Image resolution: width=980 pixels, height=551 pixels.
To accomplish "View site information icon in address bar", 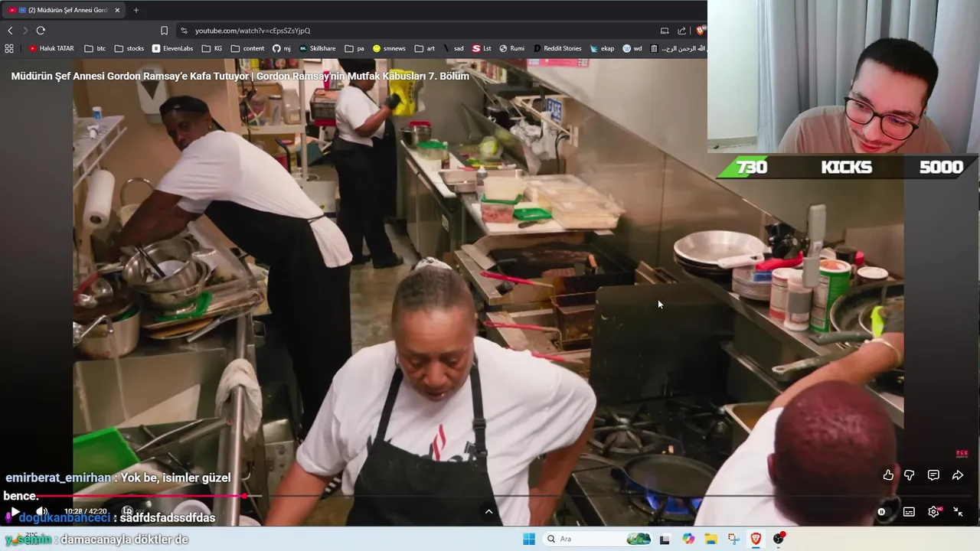I will coord(184,31).
